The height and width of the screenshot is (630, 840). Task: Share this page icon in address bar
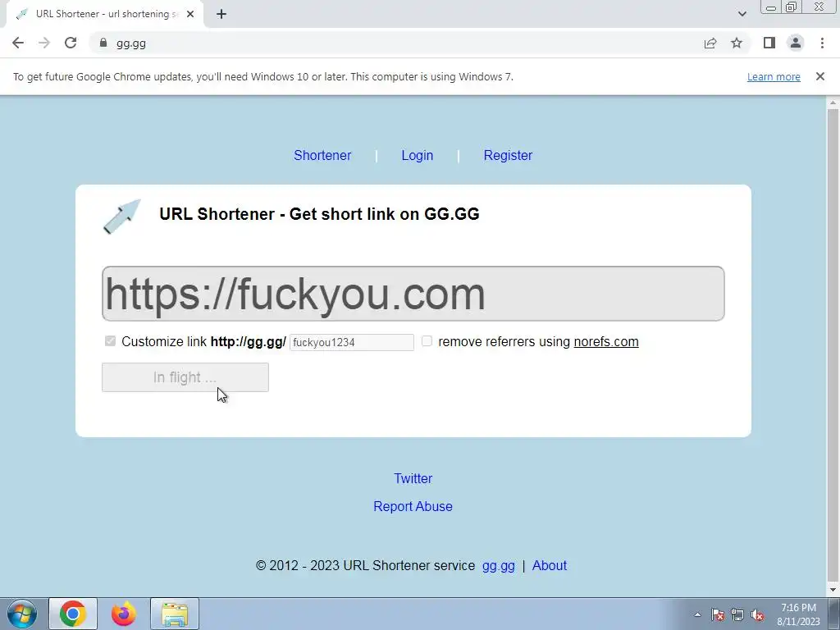[x=710, y=43]
